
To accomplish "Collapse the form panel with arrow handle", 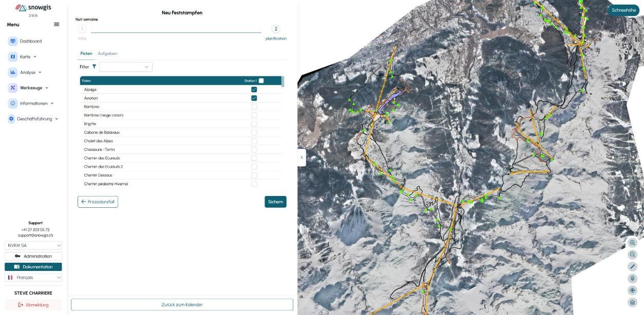I will (301, 157).
